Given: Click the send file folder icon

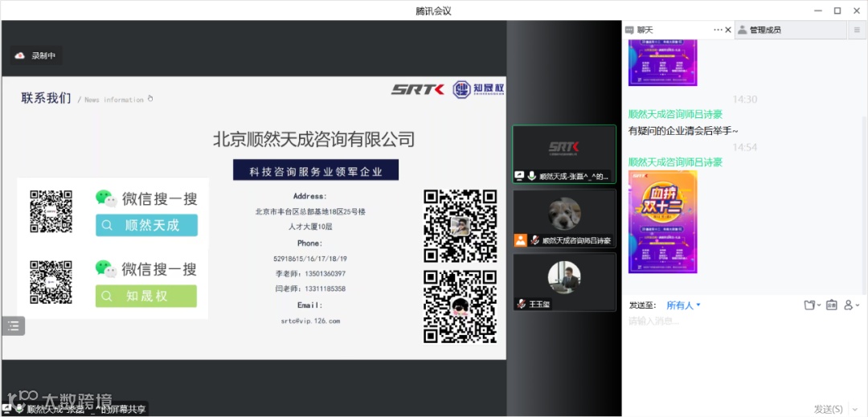Looking at the screenshot, I should tap(812, 305).
